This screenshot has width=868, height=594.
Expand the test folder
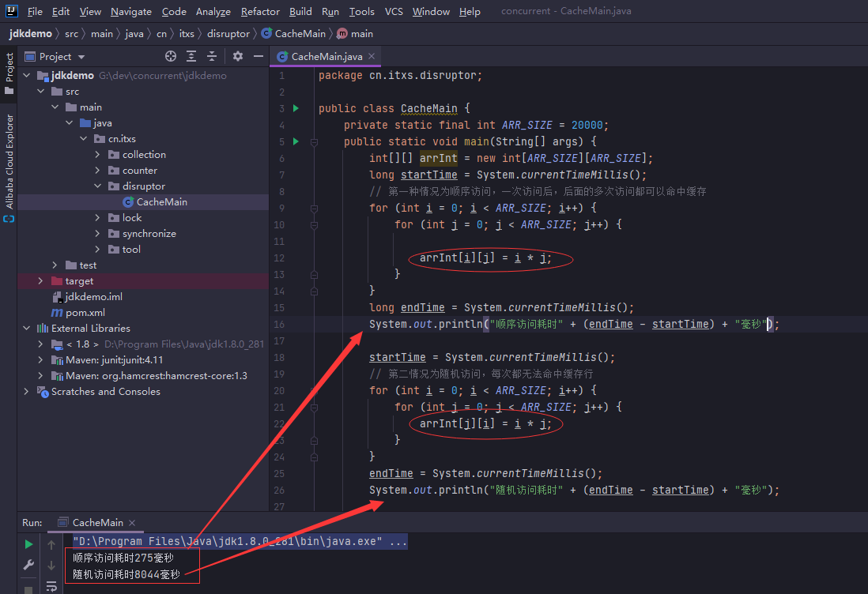[55, 265]
